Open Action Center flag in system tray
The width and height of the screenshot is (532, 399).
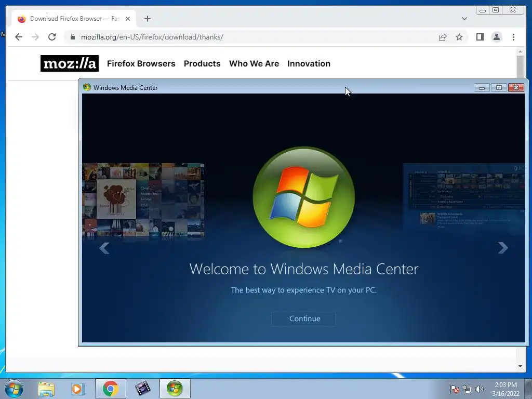(454, 389)
